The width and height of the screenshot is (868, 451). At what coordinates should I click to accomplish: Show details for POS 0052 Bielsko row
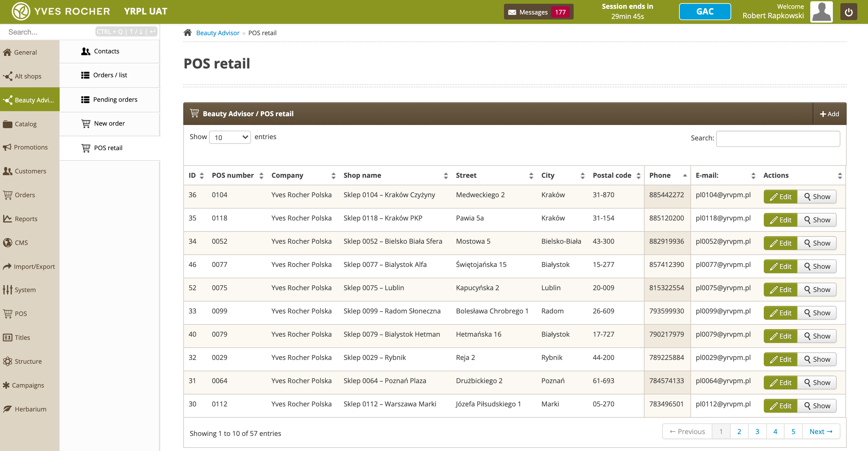pos(817,243)
